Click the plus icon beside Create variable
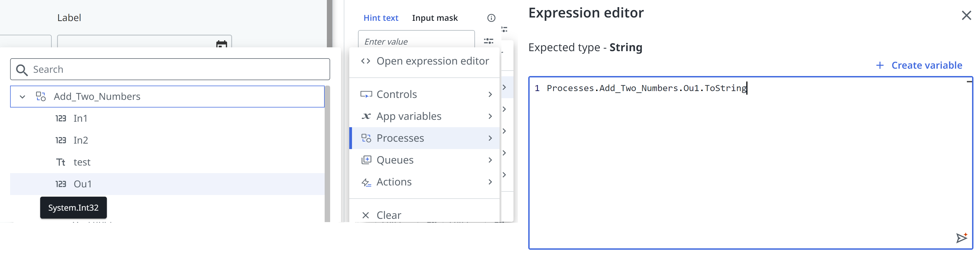The image size is (980, 253). coord(880,66)
